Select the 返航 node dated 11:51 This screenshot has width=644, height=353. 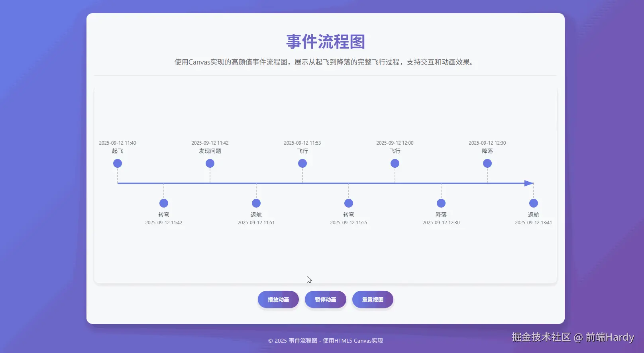(256, 203)
